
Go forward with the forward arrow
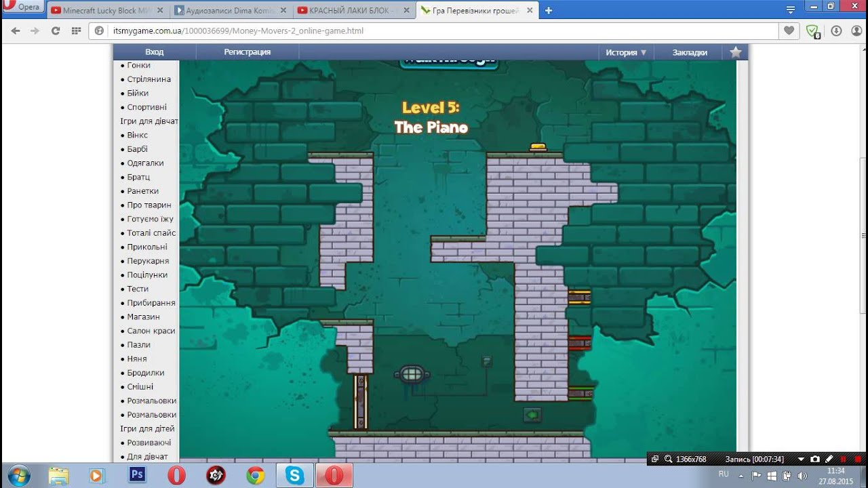[35, 30]
